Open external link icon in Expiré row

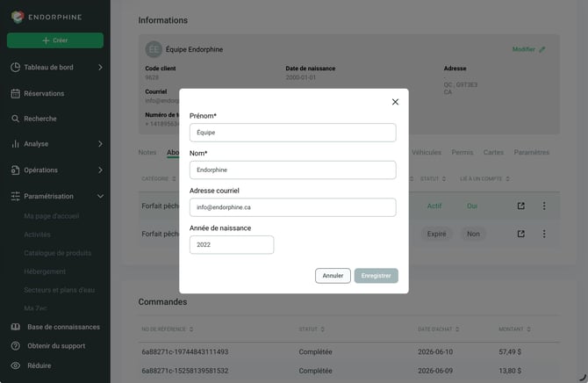coord(521,234)
